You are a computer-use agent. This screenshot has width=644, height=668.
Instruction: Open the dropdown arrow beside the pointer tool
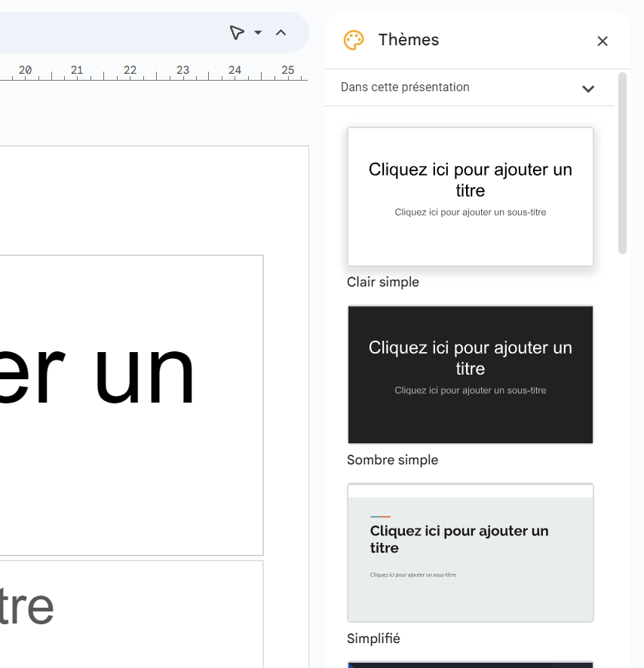tap(258, 32)
